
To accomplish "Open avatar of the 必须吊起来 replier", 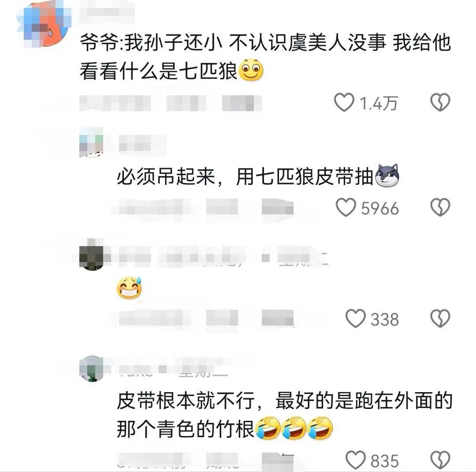I will tap(91, 143).
